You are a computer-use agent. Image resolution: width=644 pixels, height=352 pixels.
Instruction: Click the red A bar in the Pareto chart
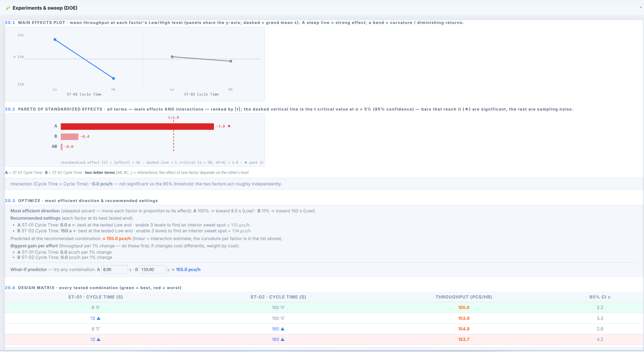[137, 126]
